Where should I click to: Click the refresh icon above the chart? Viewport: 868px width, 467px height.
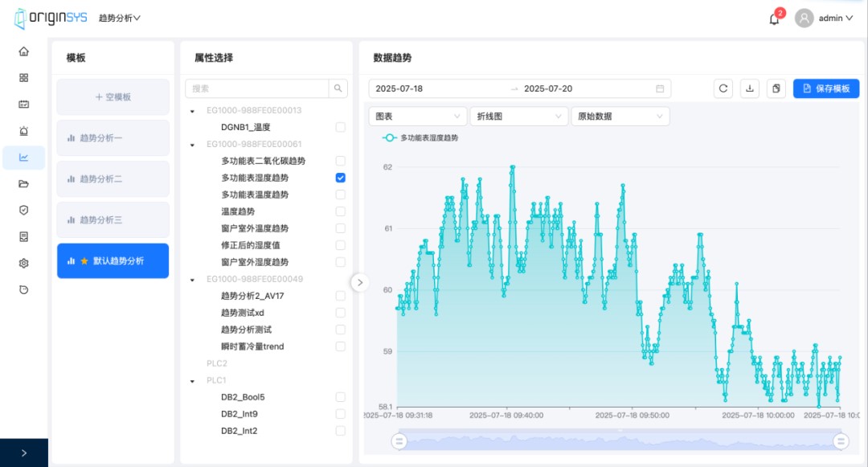tap(723, 88)
